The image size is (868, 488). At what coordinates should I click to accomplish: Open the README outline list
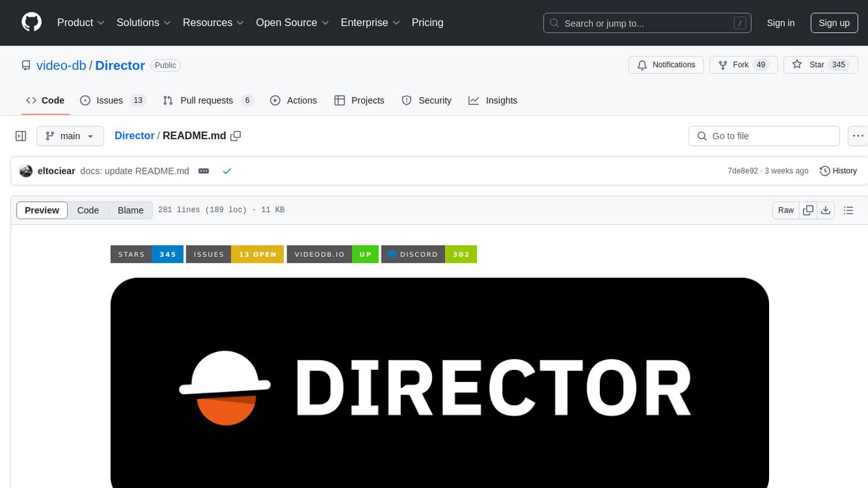click(x=848, y=210)
